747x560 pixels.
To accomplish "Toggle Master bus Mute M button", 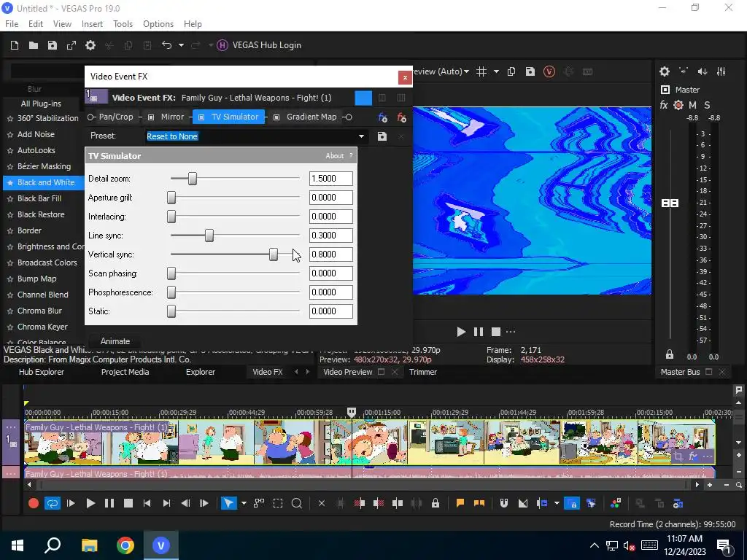I will [x=693, y=105].
